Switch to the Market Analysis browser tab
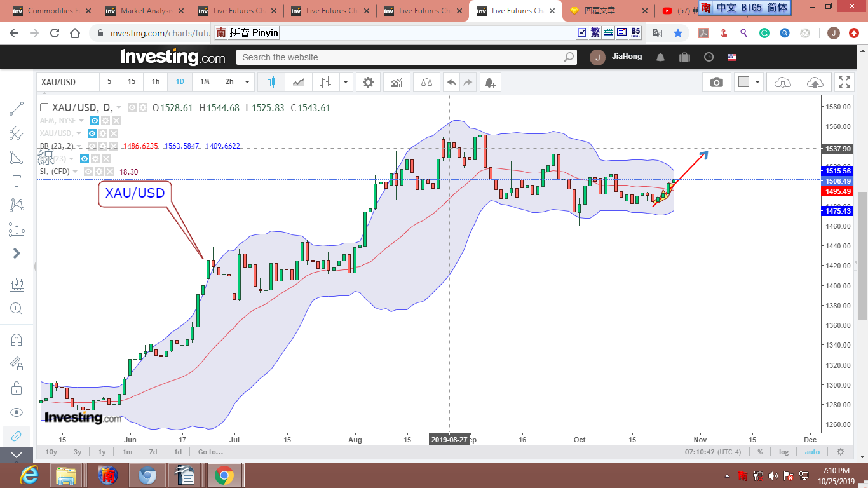 tap(146, 11)
